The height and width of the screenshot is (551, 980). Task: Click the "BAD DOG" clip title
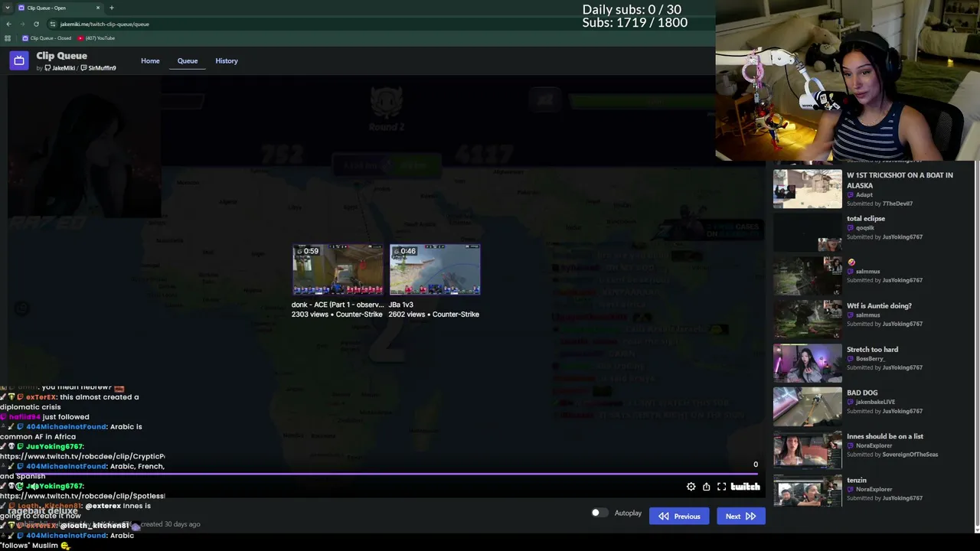click(x=862, y=393)
